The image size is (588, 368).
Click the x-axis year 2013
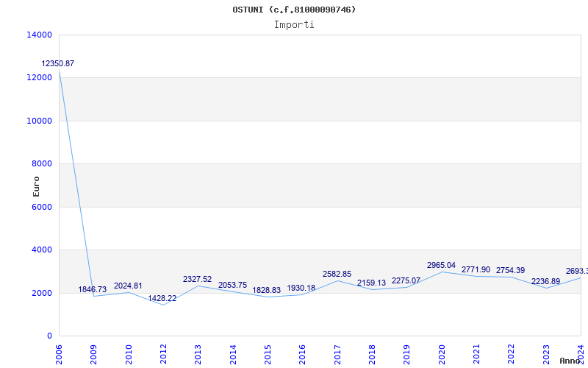[198, 355]
